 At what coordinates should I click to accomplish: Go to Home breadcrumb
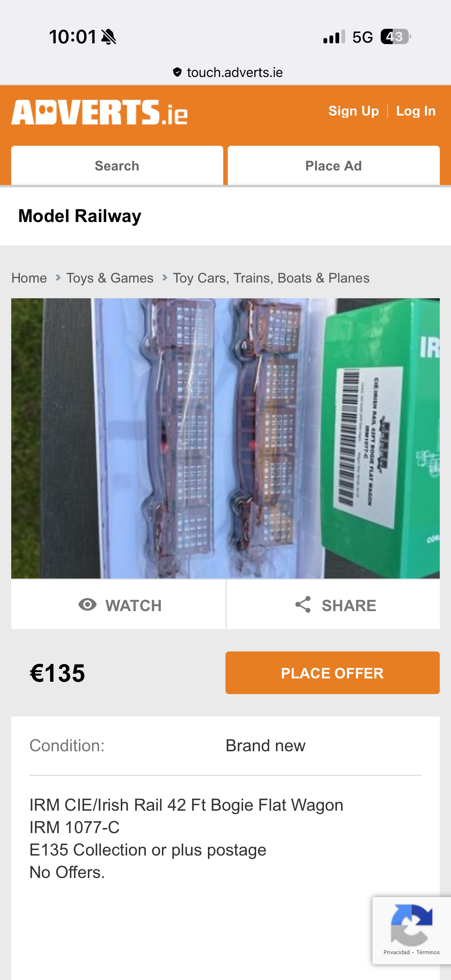pos(29,278)
